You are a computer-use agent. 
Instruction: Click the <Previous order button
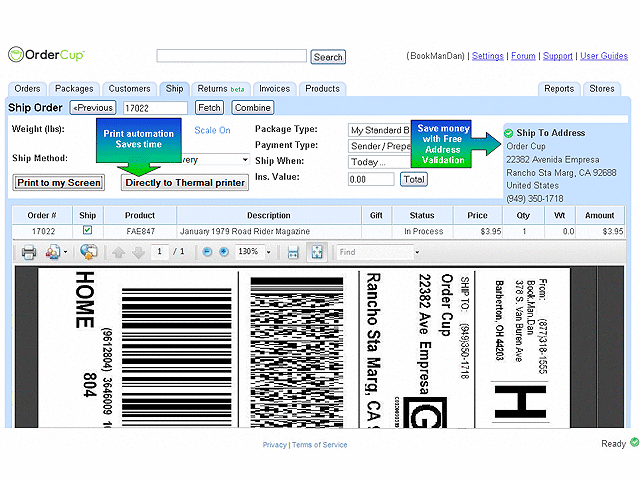click(x=93, y=108)
